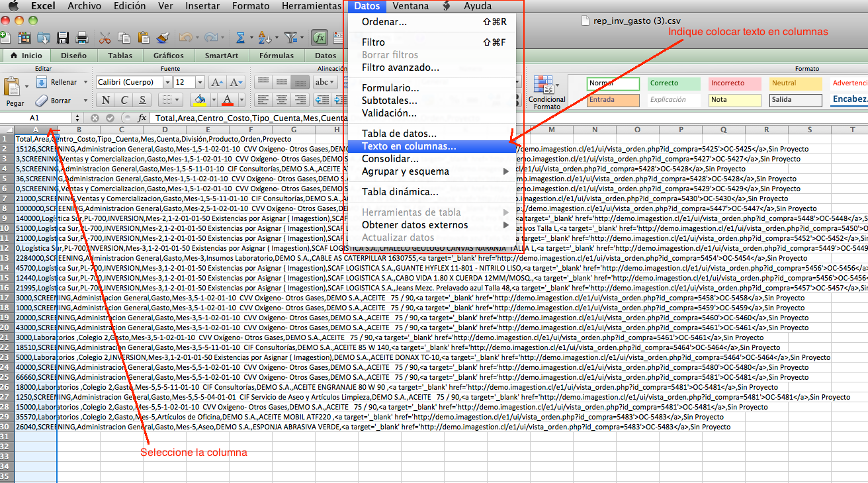868x483 pixels.
Task: Toggle middle vertical alignment
Action: coord(282,82)
